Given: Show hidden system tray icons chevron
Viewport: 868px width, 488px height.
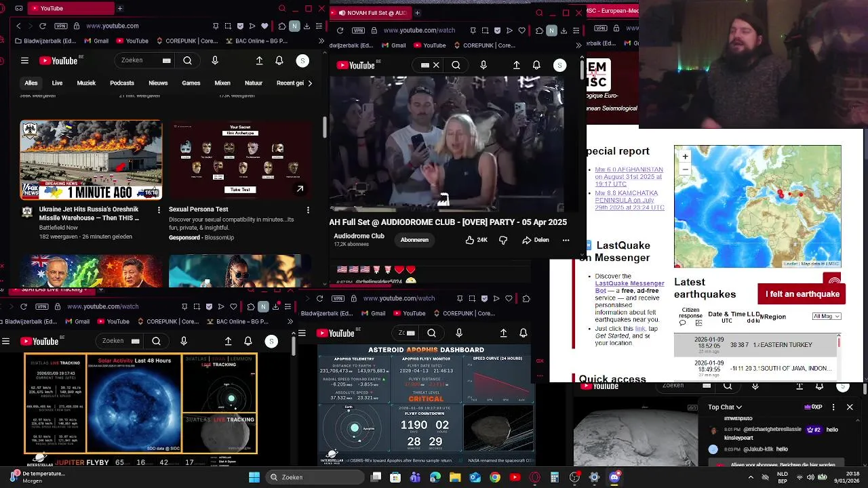Looking at the screenshot, I should [751, 477].
